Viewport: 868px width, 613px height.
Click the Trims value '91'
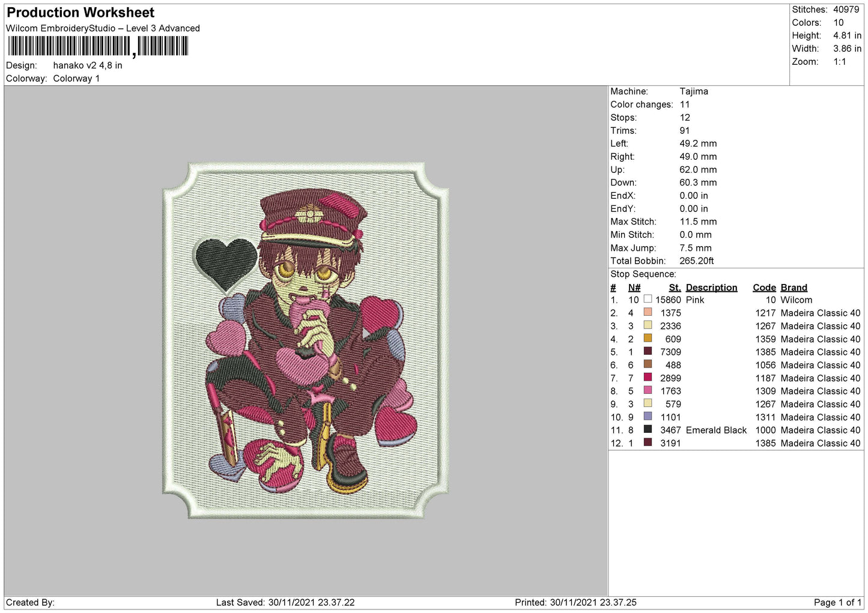click(x=685, y=130)
